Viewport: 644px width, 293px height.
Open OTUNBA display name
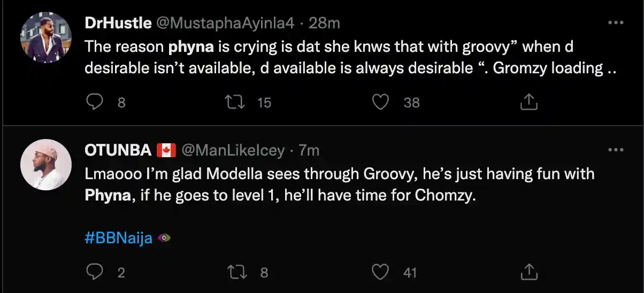[x=118, y=150]
